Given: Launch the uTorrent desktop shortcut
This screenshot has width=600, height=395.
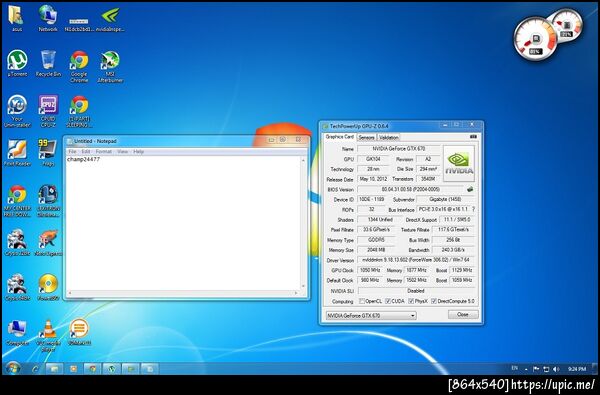Looking at the screenshot, I should pyautogui.click(x=17, y=63).
